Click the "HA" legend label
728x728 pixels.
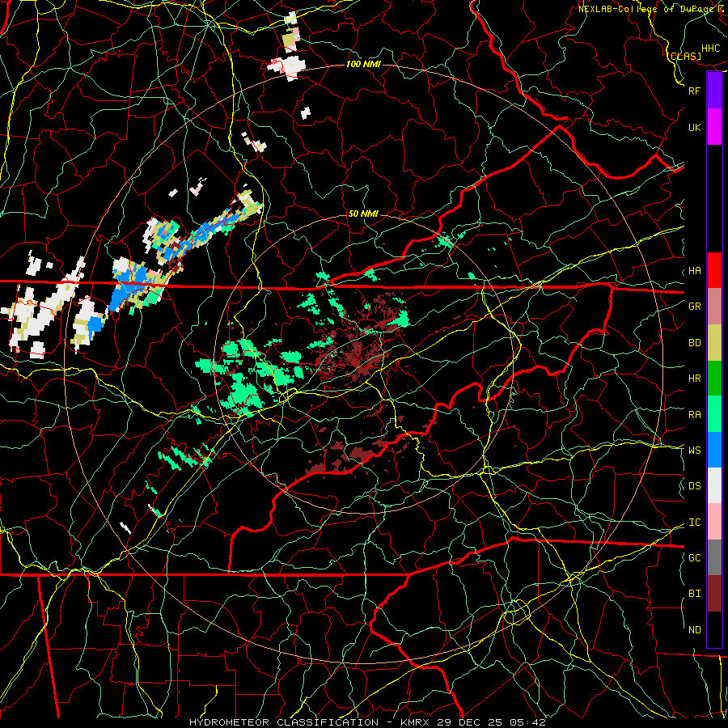(x=694, y=270)
